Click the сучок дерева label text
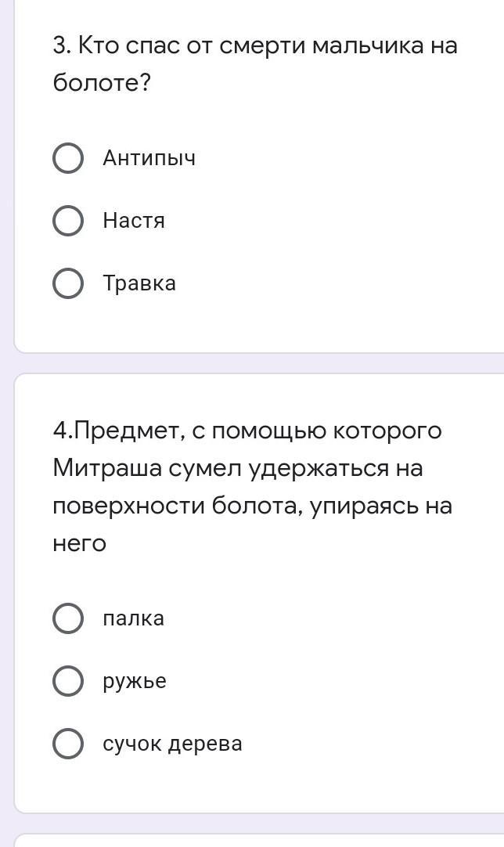The height and width of the screenshot is (847, 504). click(172, 744)
